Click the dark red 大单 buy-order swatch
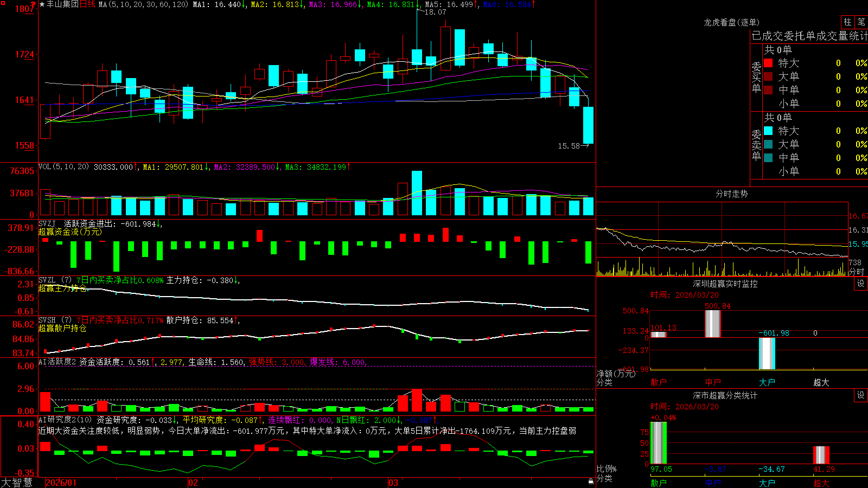 coord(768,76)
